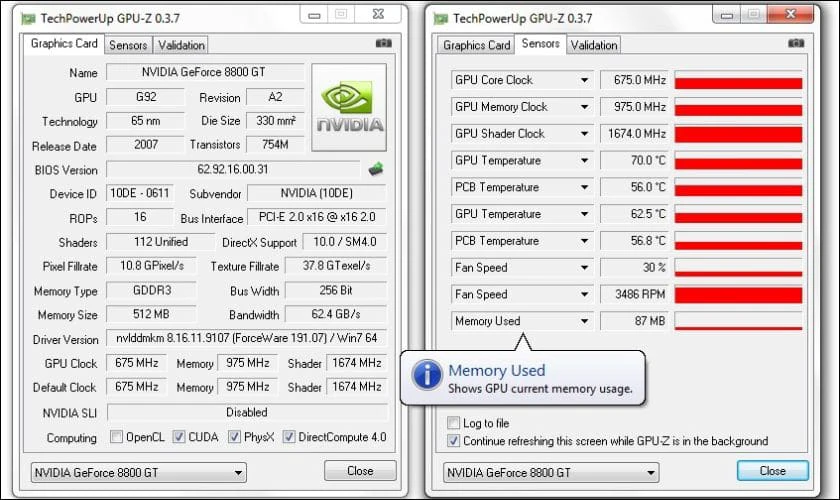Enable the OpenCL checkbox

(116, 437)
